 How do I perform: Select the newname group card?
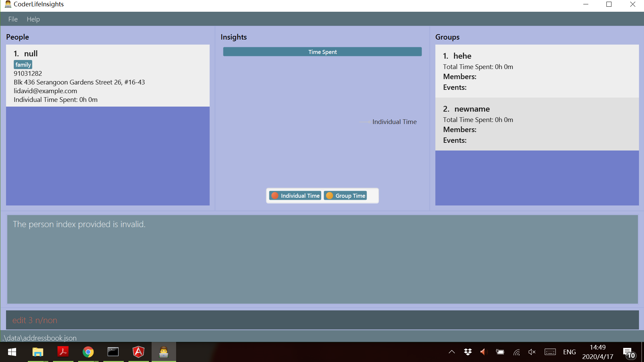tap(537, 124)
